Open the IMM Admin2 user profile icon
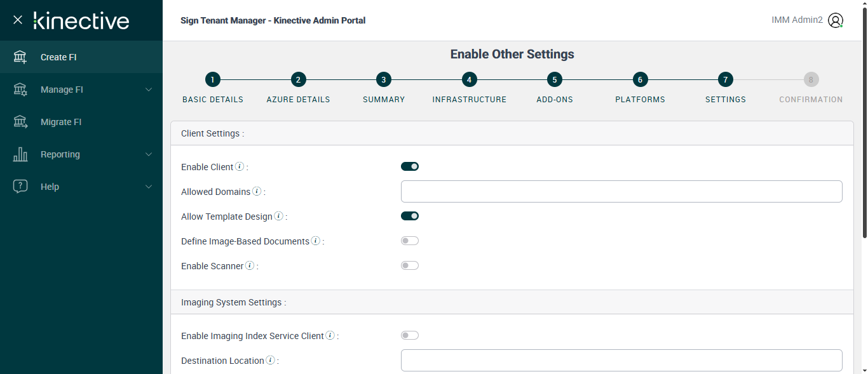 836,20
